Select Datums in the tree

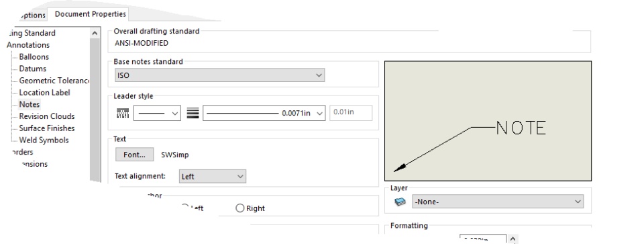(32, 69)
